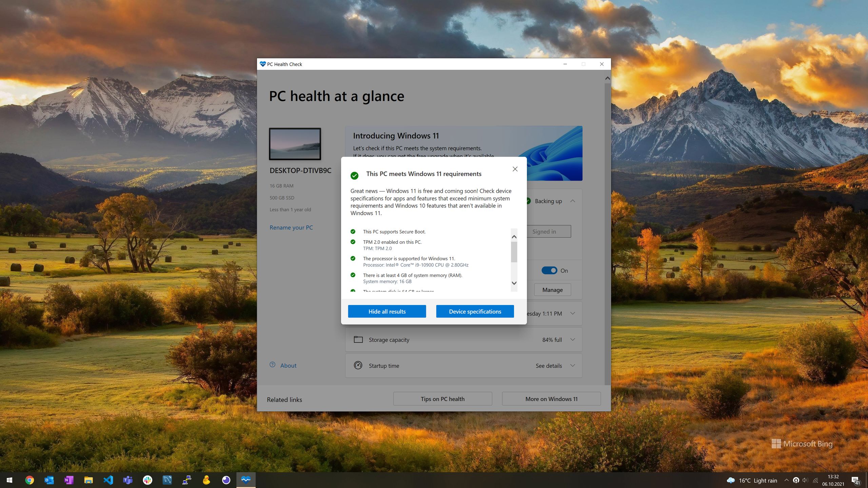Open Visual Studio Code from taskbar
This screenshot has height=488, width=868.
coord(108,480)
